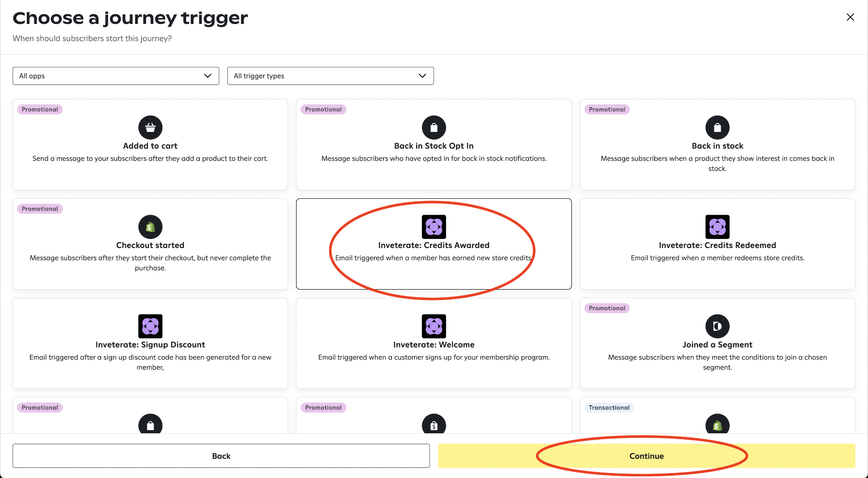Select the Back in Stock Opt In icon
Screen dimensions: 868x478
click(x=434, y=127)
